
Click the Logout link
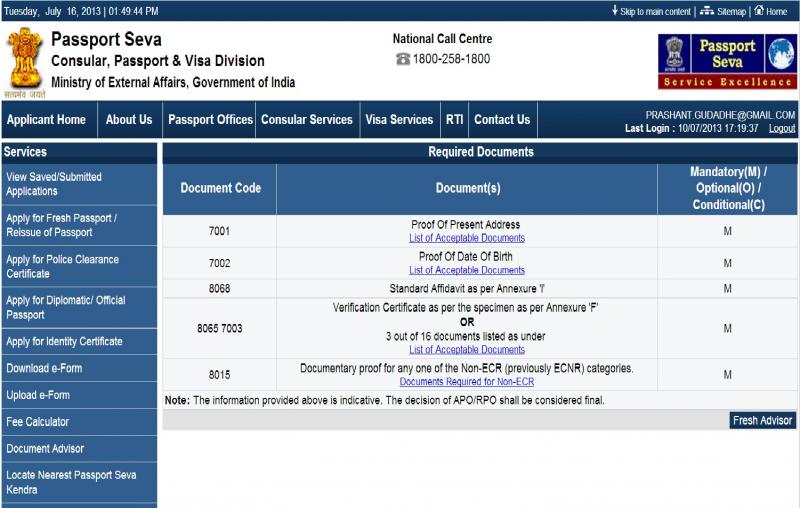[x=781, y=129]
